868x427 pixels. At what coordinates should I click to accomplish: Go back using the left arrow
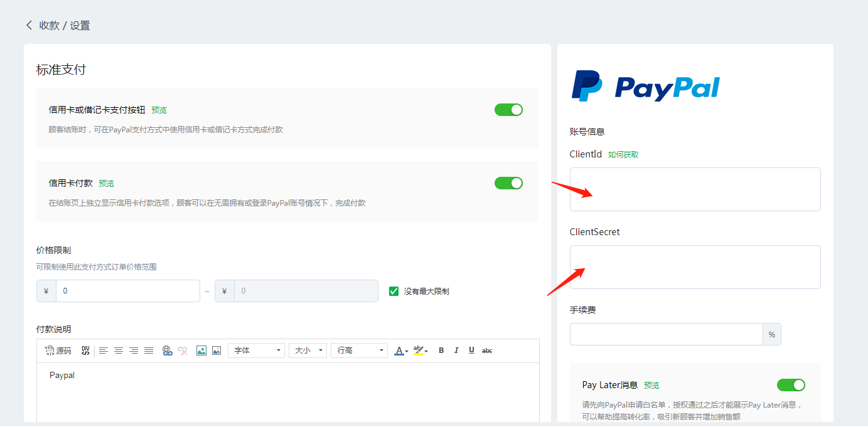click(29, 25)
